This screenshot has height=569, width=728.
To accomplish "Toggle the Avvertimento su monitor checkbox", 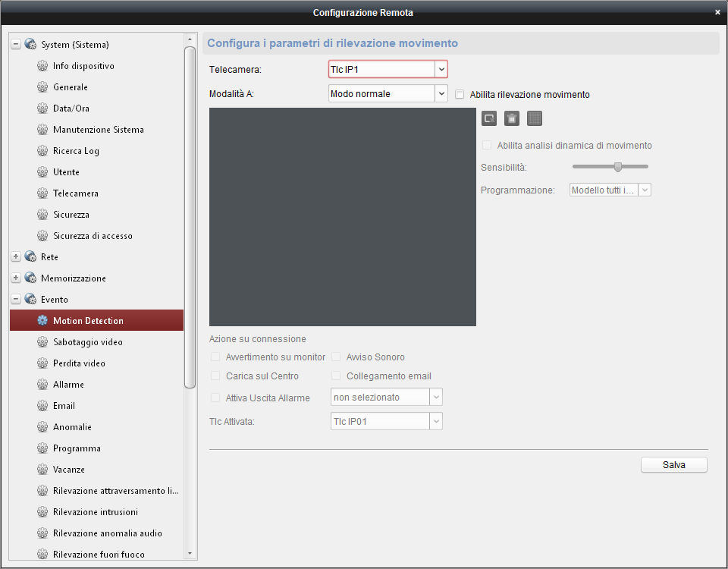I will coord(215,357).
